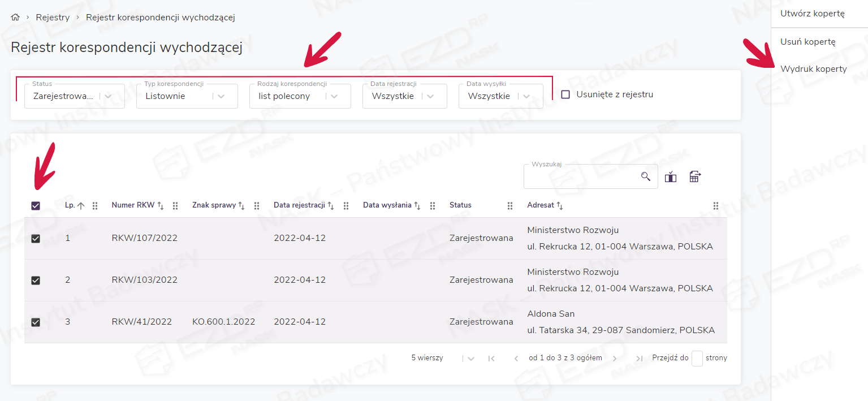Enable the Usunięte z rejestru checkbox
Image resolution: width=868 pixels, height=401 pixels.
[x=565, y=94]
